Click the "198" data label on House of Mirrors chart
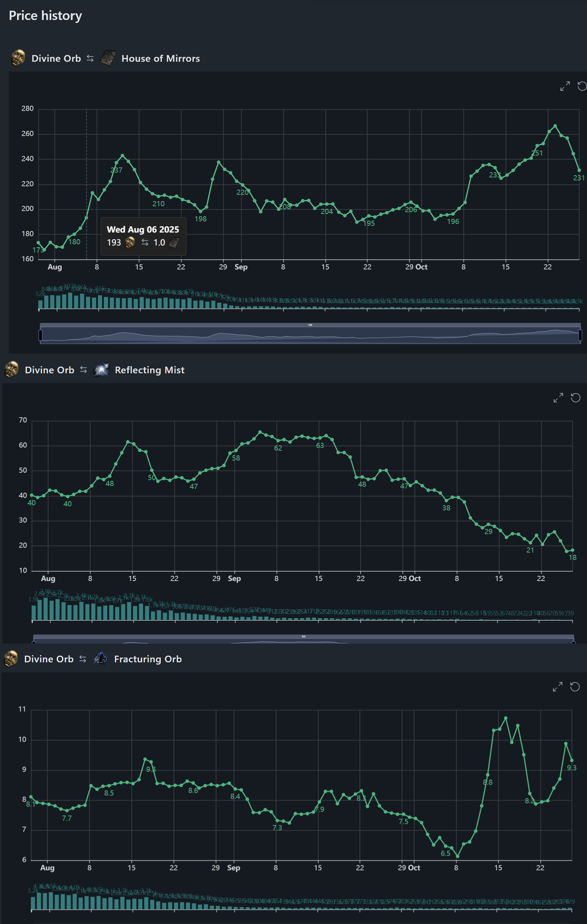The height and width of the screenshot is (924, 587). 201,219
